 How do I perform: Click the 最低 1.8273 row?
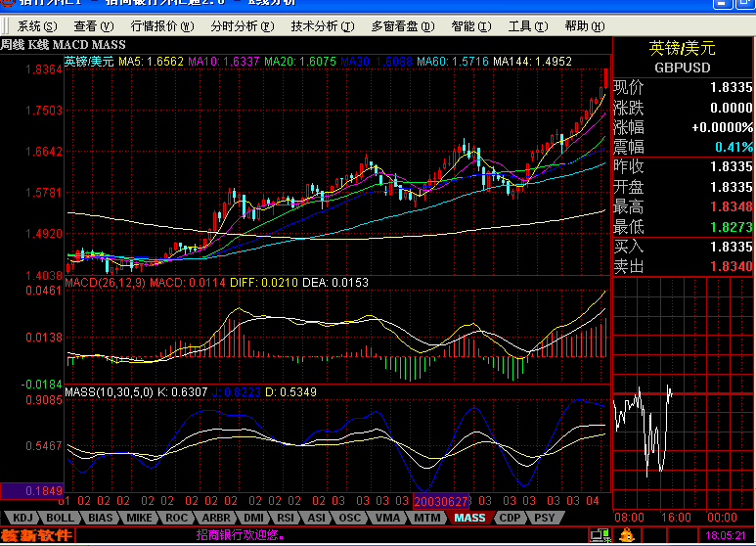pyautogui.click(x=683, y=227)
